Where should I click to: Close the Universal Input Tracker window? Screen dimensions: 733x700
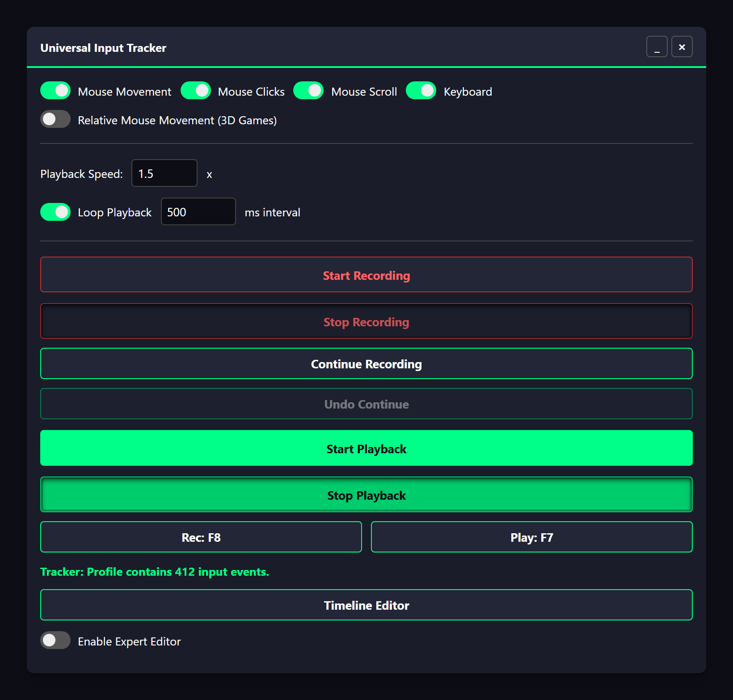point(682,46)
